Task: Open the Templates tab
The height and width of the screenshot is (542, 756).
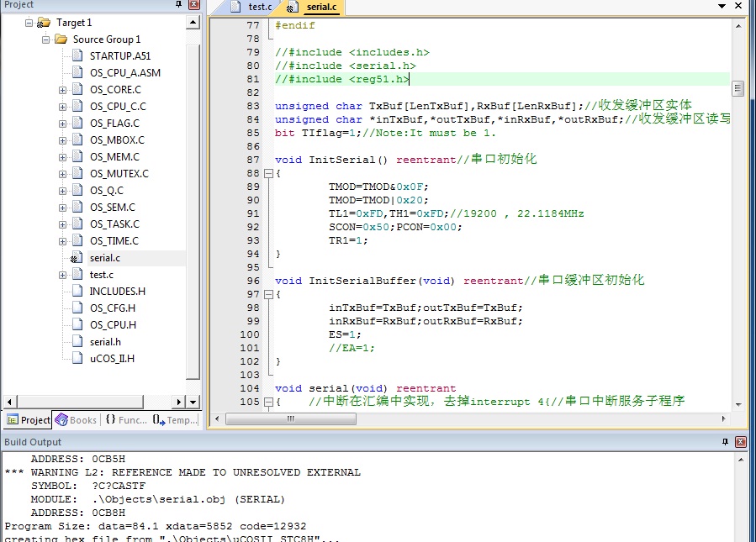Action: click(x=176, y=420)
